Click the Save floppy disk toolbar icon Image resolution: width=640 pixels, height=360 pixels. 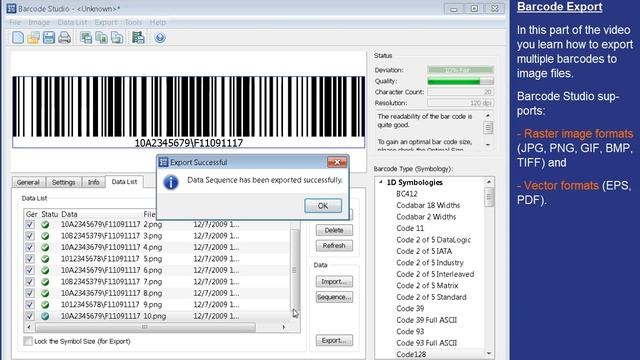coord(49,38)
